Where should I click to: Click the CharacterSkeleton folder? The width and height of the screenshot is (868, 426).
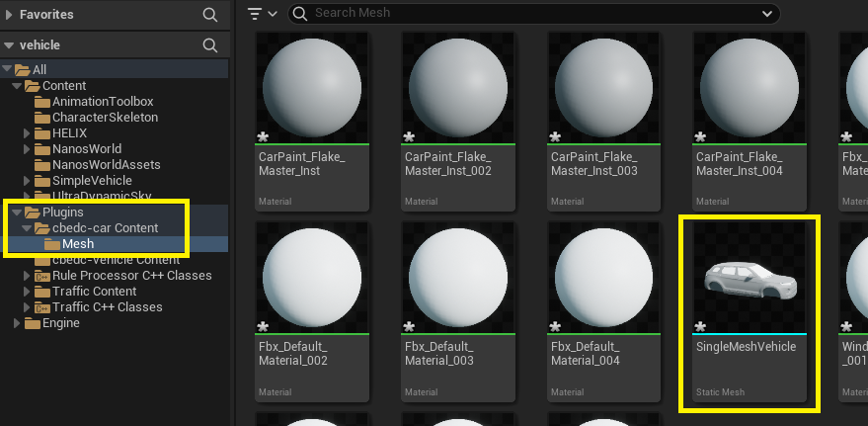(x=105, y=118)
